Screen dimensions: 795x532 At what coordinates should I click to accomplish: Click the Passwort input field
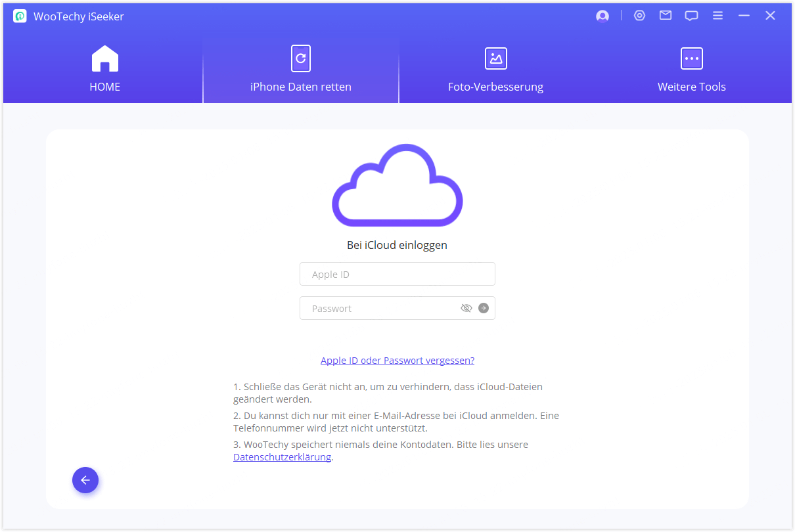coord(381,308)
